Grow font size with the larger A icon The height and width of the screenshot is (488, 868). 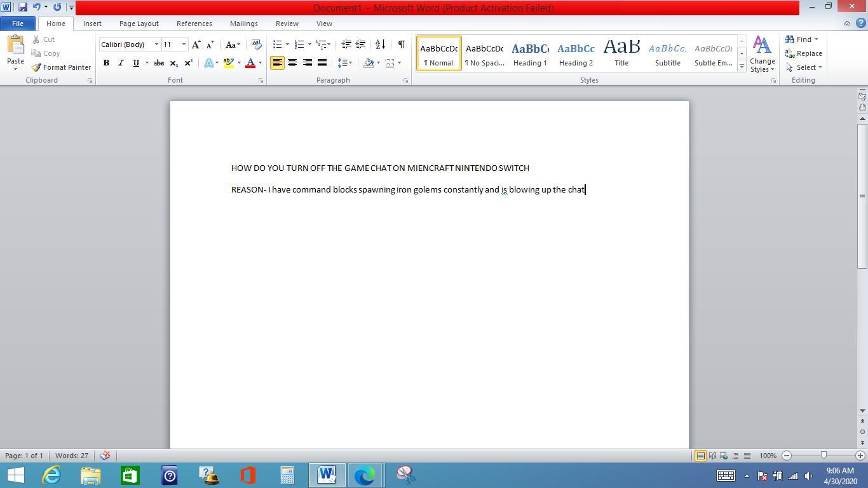[x=196, y=44]
